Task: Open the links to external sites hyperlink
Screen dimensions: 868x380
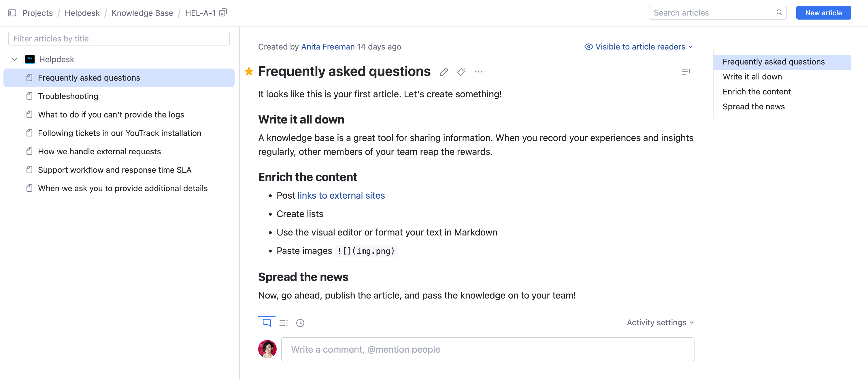Action: pos(341,195)
